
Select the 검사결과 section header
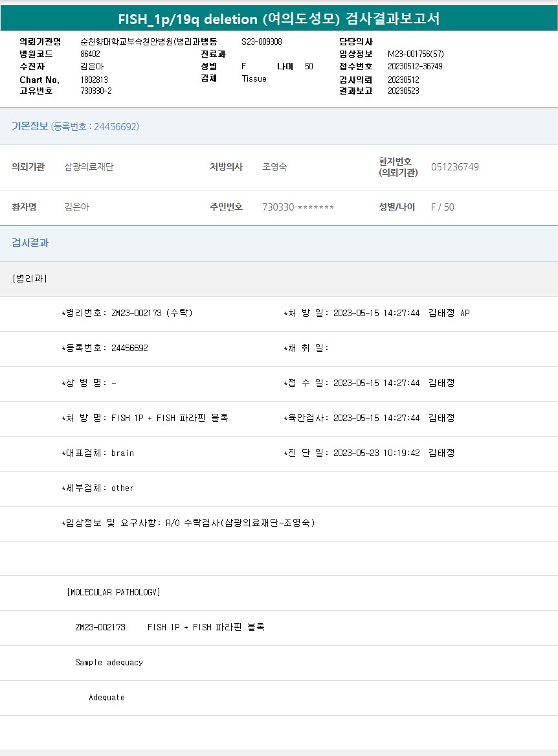tap(30, 243)
